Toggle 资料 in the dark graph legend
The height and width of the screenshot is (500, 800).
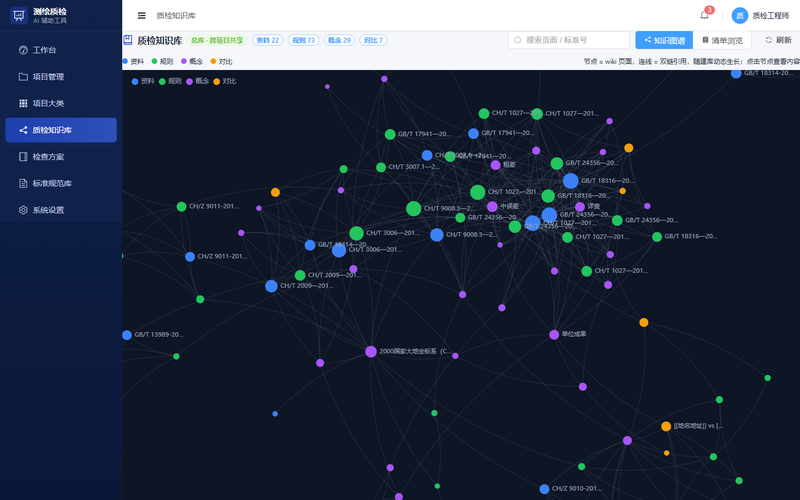143,81
